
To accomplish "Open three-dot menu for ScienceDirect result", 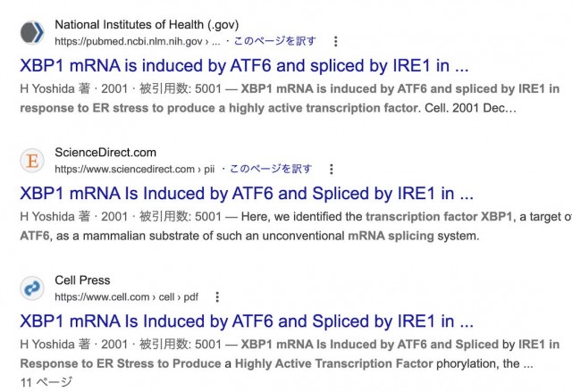I will pyautogui.click(x=332, y=169).
